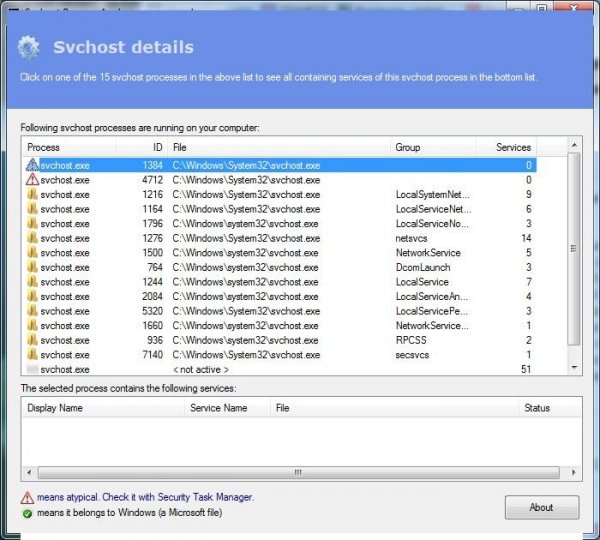The height and width of the screenshot is (540, 600).
Task: Select the LocalServiceNet... group cell
Action: pos(433,209)
